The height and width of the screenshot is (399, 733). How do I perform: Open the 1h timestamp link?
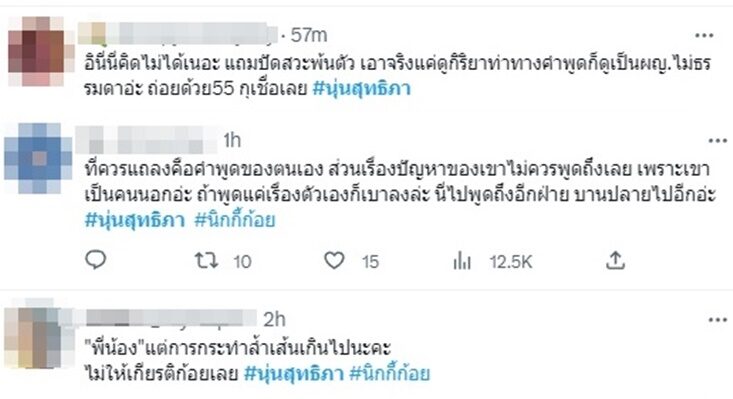click(232, 140)
